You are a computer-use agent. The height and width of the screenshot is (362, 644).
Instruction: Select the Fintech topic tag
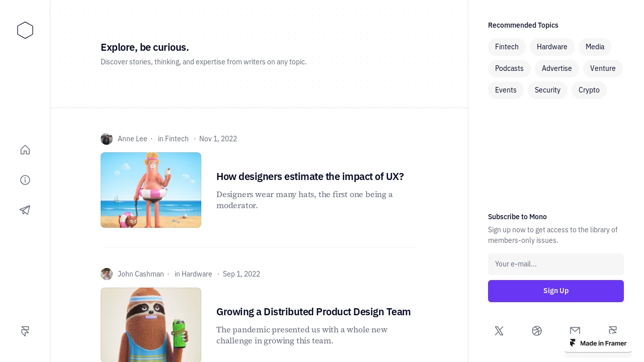click(x=507, y=47)
